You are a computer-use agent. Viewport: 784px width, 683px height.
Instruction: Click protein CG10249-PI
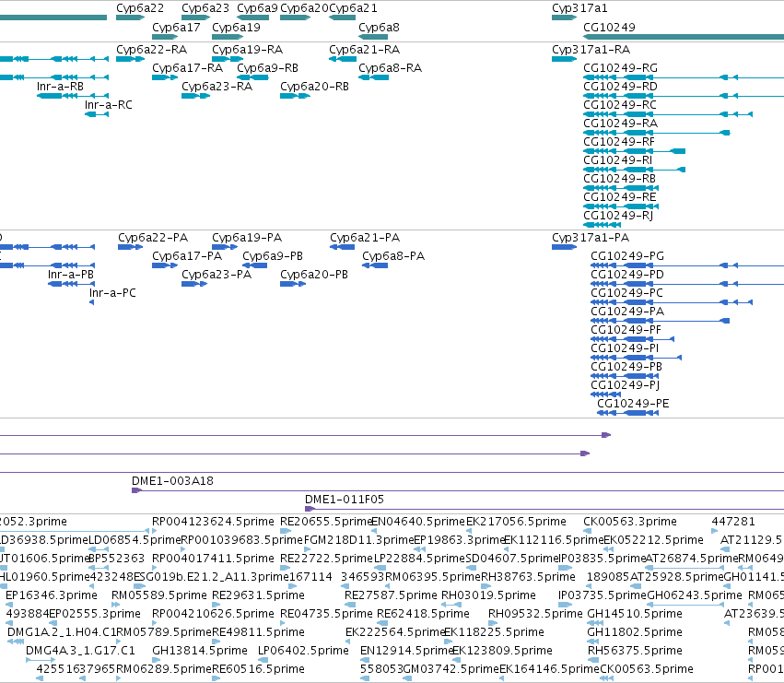(x=636, y=358)
